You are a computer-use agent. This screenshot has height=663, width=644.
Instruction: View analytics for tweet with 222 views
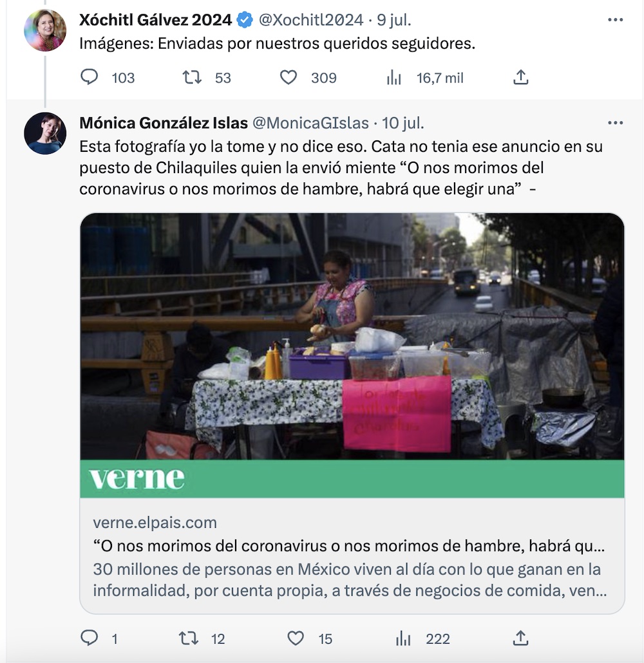tap(403, 638)
